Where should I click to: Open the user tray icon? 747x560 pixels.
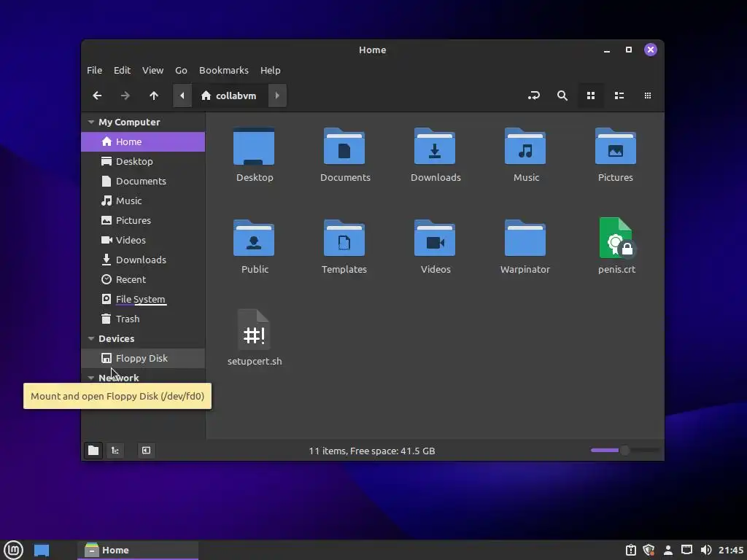pos(668,551)
